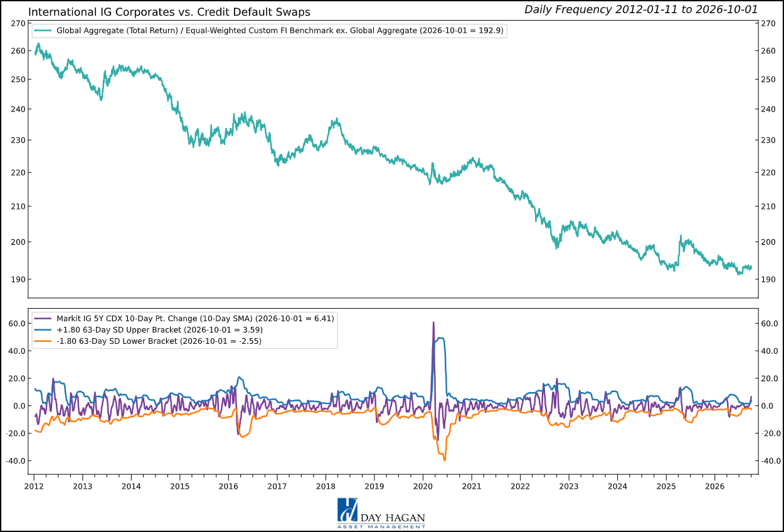The height and width of the screenshot is (532, 784).
Task: Click the blue Upper Bracket legend swatch
Action: [42, 330]
